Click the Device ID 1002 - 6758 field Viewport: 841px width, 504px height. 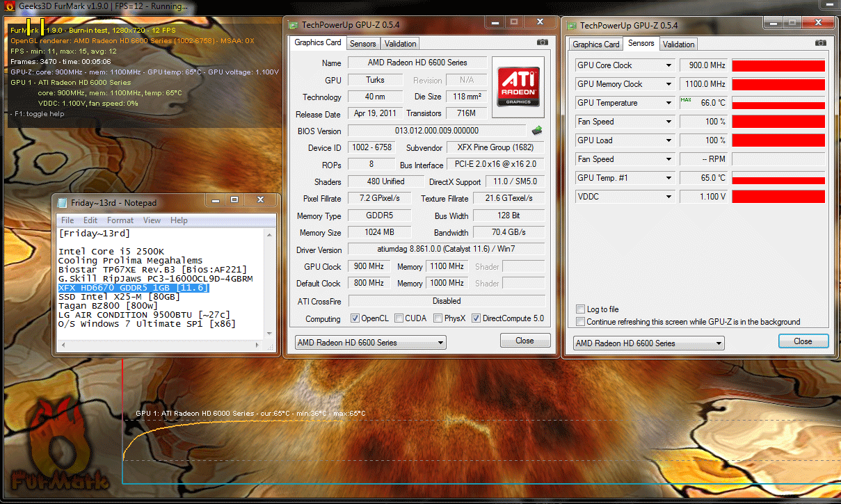(x=372, y=147)
